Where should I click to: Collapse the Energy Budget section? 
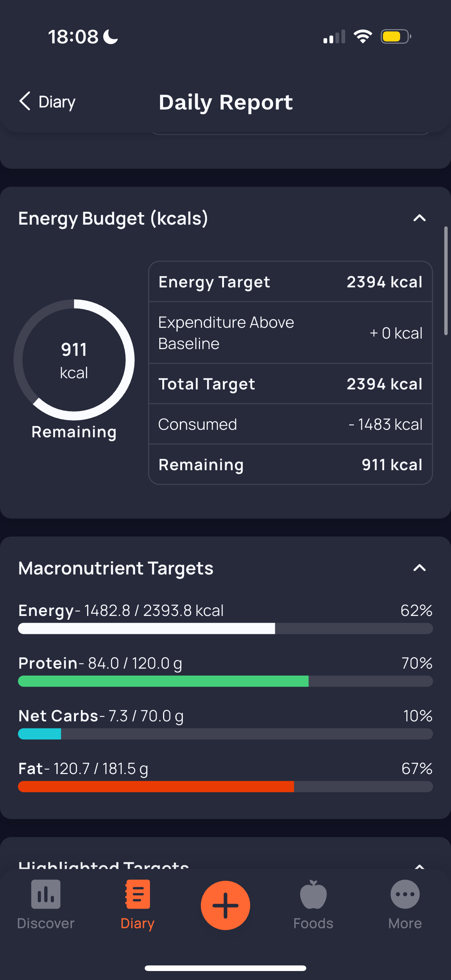[420, 218]
